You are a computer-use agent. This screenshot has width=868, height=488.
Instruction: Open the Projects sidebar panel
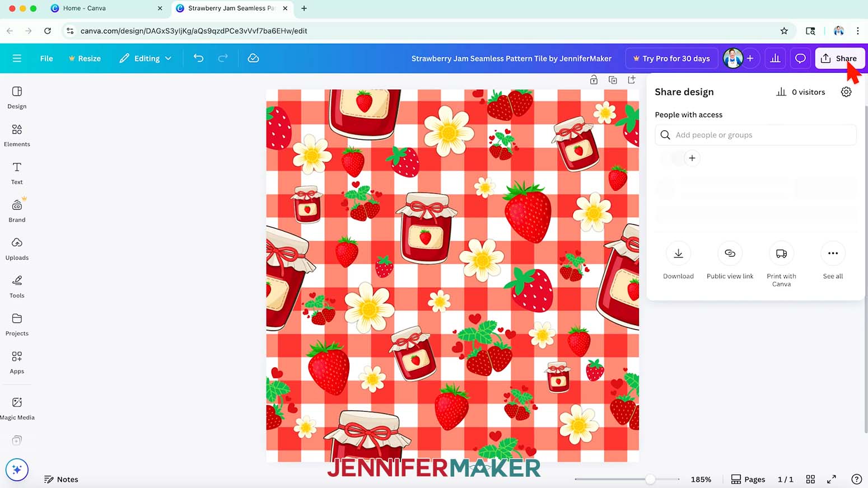pyautogui.click(x=17, y=325)
